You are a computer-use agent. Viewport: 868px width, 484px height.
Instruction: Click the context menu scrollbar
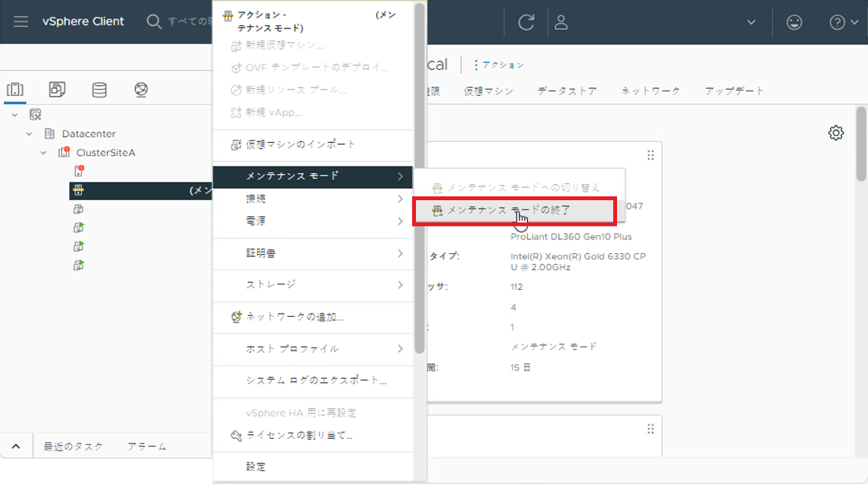[420, 177]
